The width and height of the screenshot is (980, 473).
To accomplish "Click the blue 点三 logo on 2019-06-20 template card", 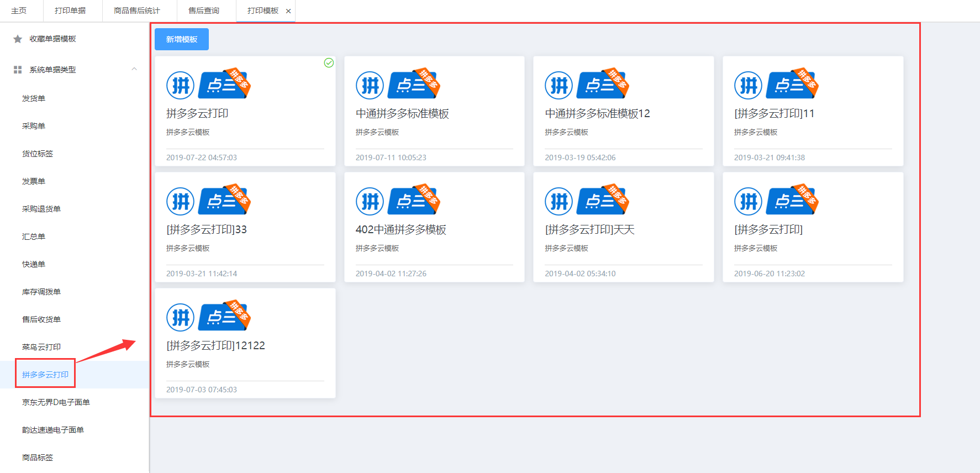I will tap(792, 200).
